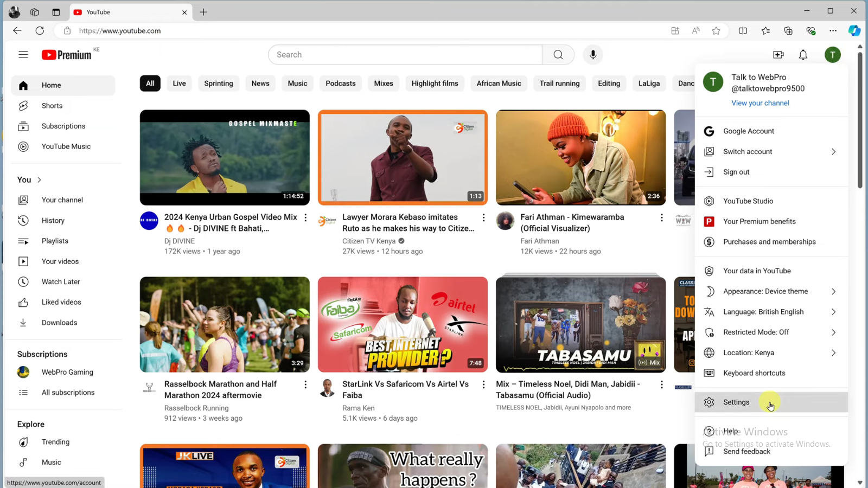Image resolution: width=868 pixels, height=488 pixels.
Task: Open History in the sidebar
Action: point(63,221)
